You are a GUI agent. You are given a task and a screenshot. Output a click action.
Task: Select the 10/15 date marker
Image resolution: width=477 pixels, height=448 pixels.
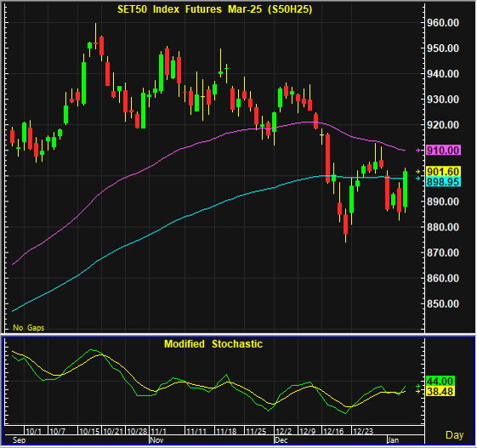click(89, 431)
